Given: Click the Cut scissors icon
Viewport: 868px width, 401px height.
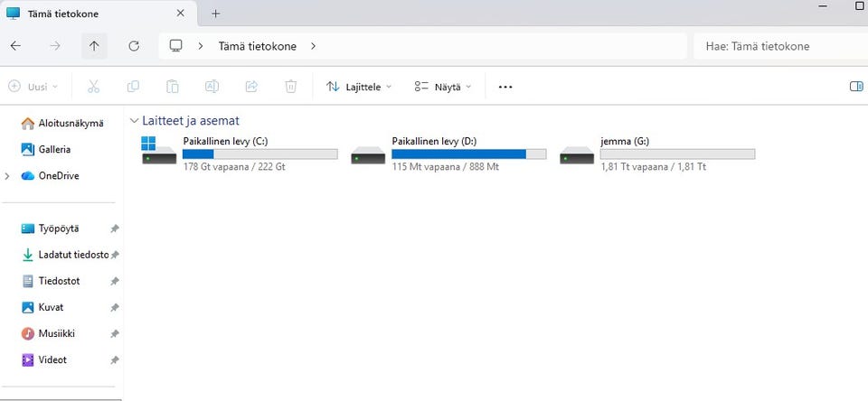Looking at the screenshot, I should pos(93,87).
